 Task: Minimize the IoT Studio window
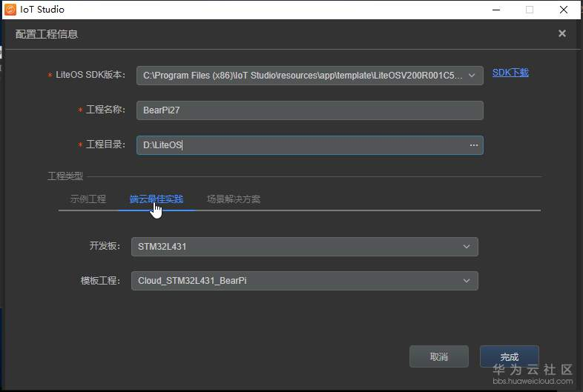(x=496, y=10)
